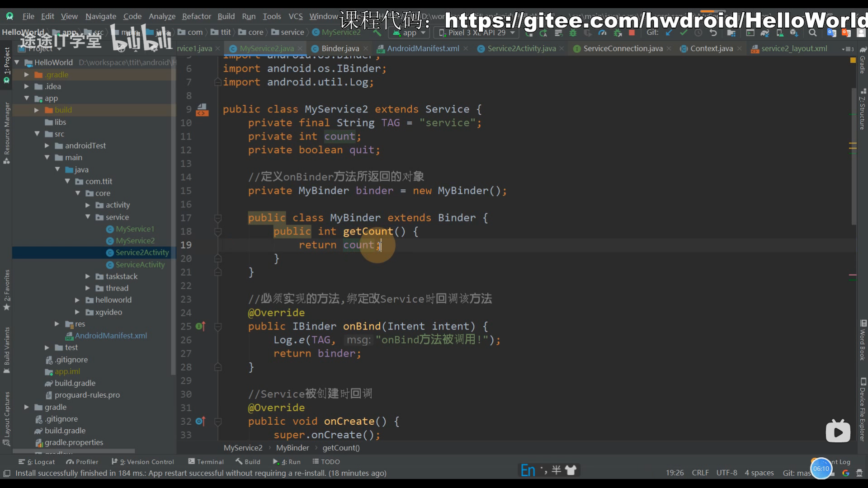This screenshot has height=488, width=868.
Task: Switch to the ServiceConnection.java tab
Action: tap(623, 48)
